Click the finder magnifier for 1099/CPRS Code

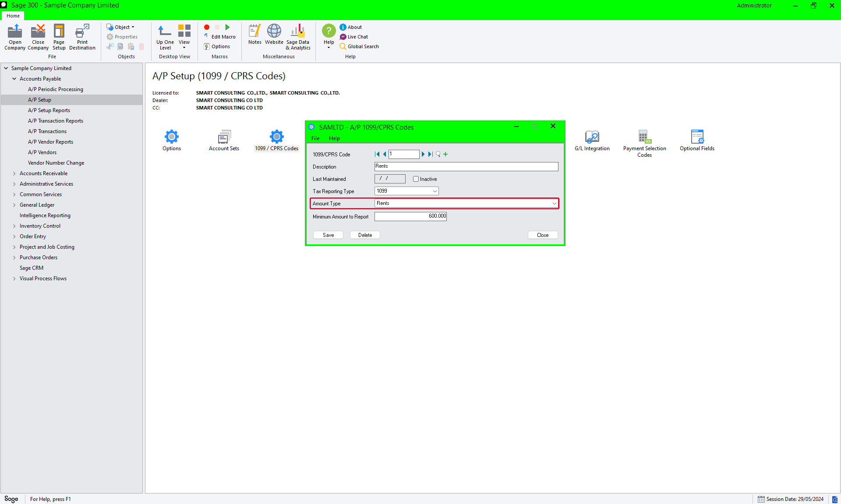click(438, 154)
